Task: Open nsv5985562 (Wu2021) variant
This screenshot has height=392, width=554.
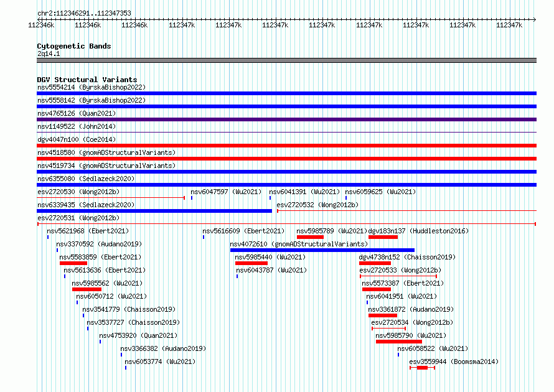Action: coord(107,283)
